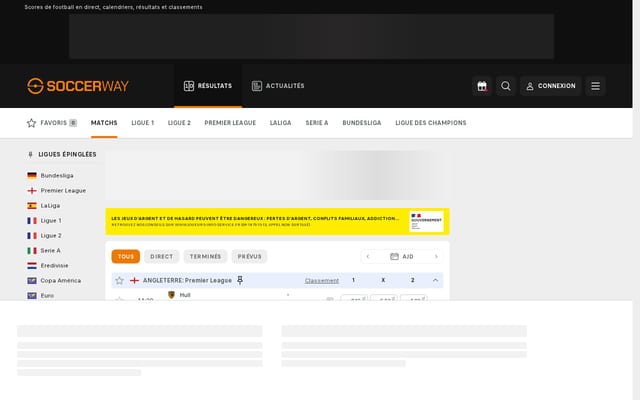Click Premier League England flag in sidebar
The image size is (640, 400).
pos(32,191)
